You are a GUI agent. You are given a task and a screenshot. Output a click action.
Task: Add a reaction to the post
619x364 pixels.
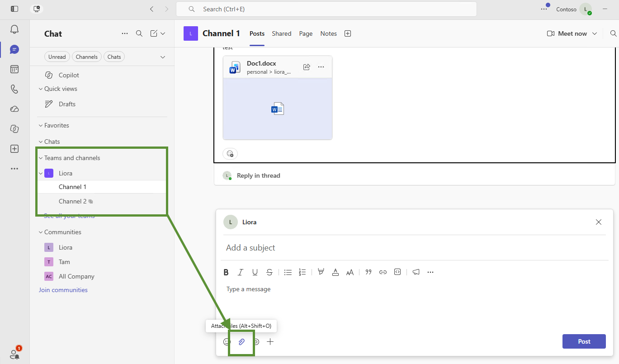point(230,154)
